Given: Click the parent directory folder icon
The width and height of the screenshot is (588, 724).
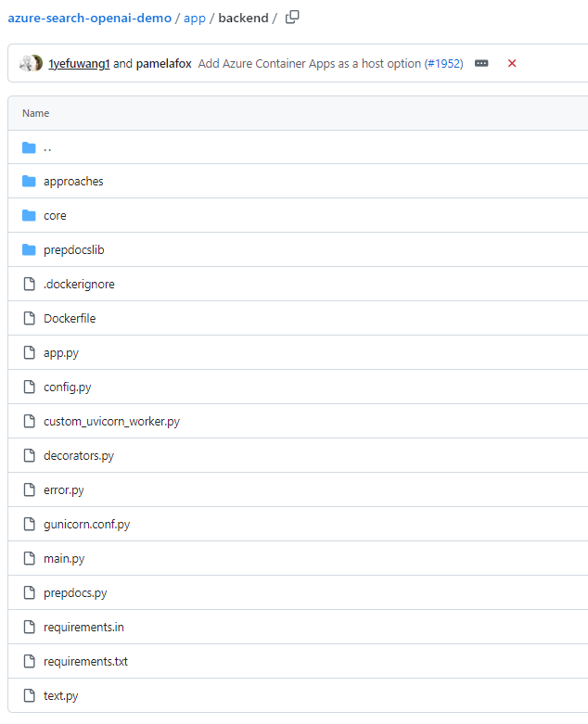Looking at the screenshot, I should 29,147.
